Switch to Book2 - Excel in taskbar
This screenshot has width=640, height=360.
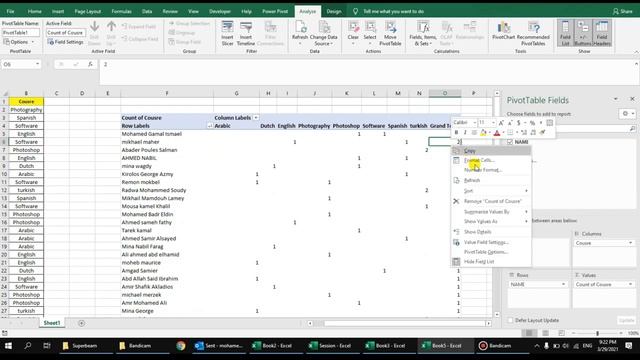[272, 346]
